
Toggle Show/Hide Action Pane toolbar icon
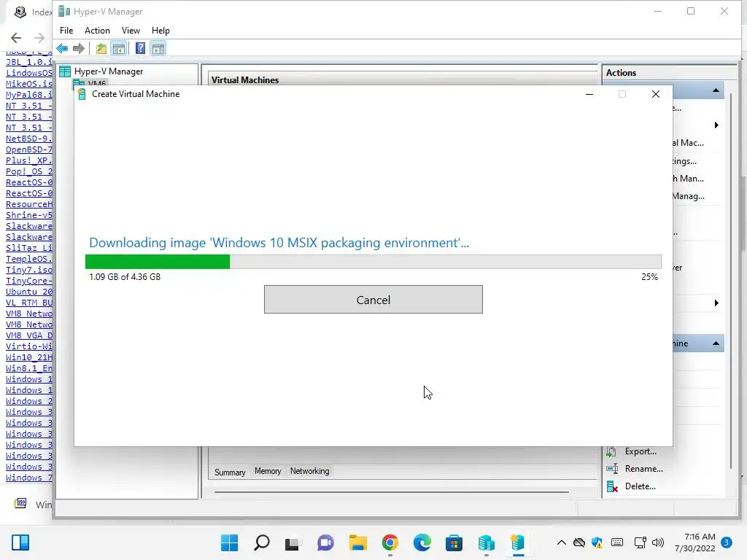[x=158, y=48]
